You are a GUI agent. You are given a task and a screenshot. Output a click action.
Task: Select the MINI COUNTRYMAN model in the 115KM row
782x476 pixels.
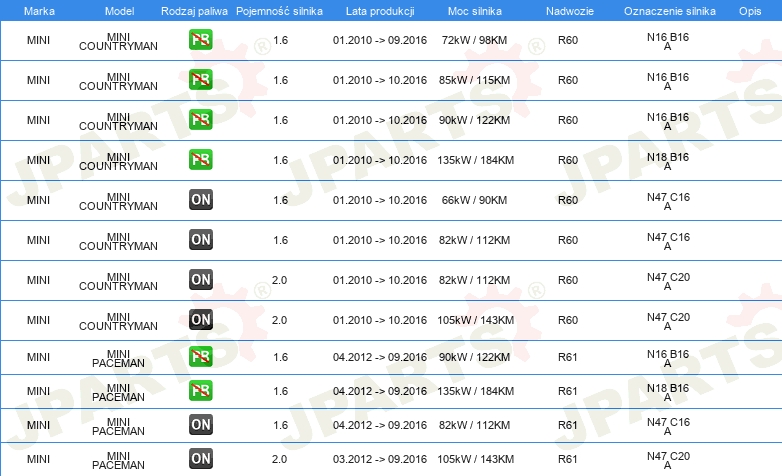(118, 81)
